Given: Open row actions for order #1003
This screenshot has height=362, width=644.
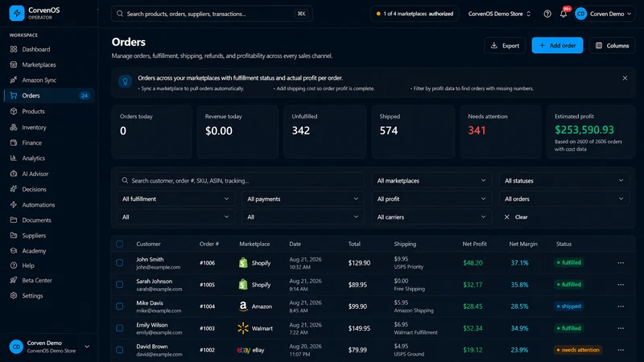Looking at the screenshot, I should 621,328.
